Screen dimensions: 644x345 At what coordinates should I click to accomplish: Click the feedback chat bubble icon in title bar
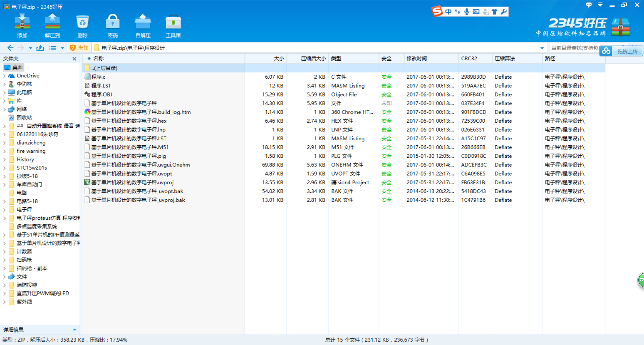pyautogui.click(x=589, y=5)
